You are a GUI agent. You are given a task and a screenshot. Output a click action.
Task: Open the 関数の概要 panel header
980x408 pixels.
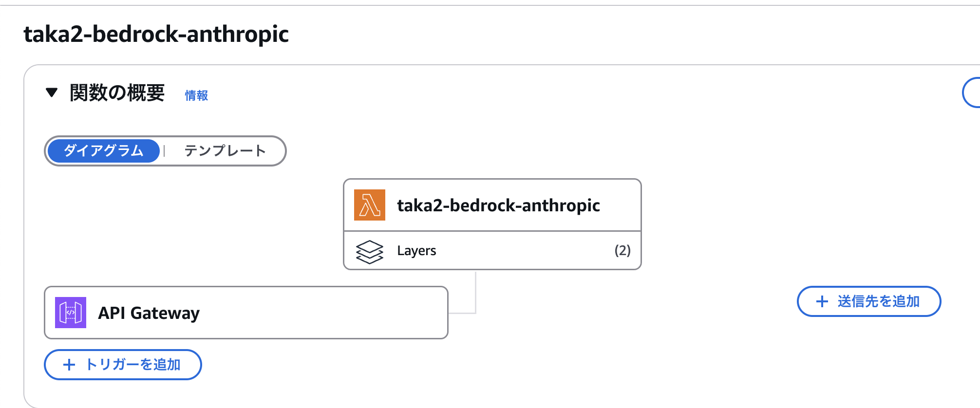coord(117,93)
